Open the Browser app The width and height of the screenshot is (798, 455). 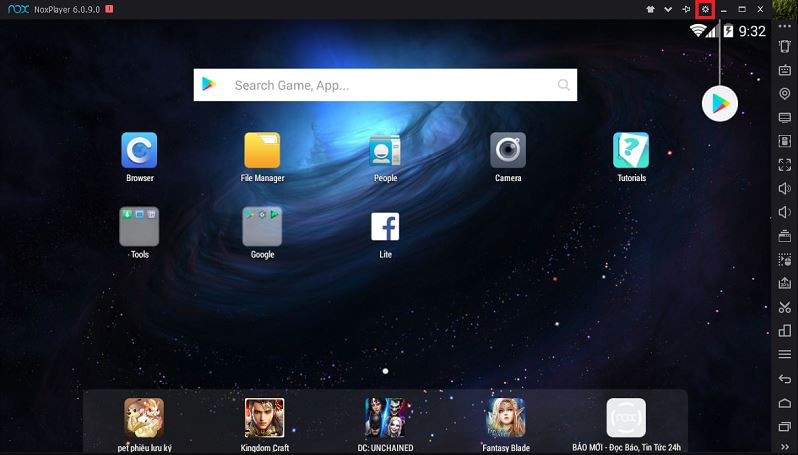(139, 151)
